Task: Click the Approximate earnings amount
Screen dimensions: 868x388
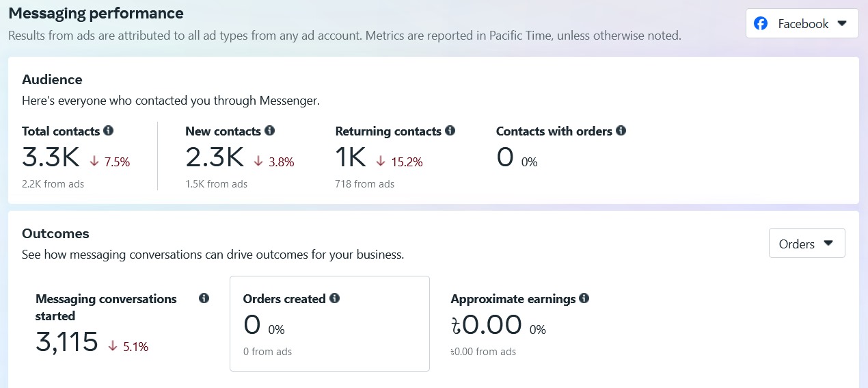Action: pyautogui.click(x=486, y=326)
